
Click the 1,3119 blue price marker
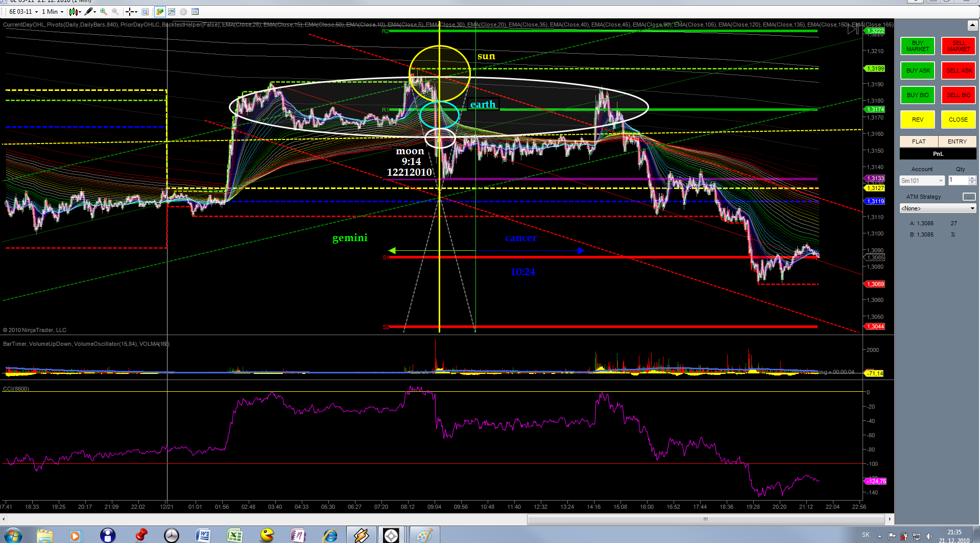point(875,201)
